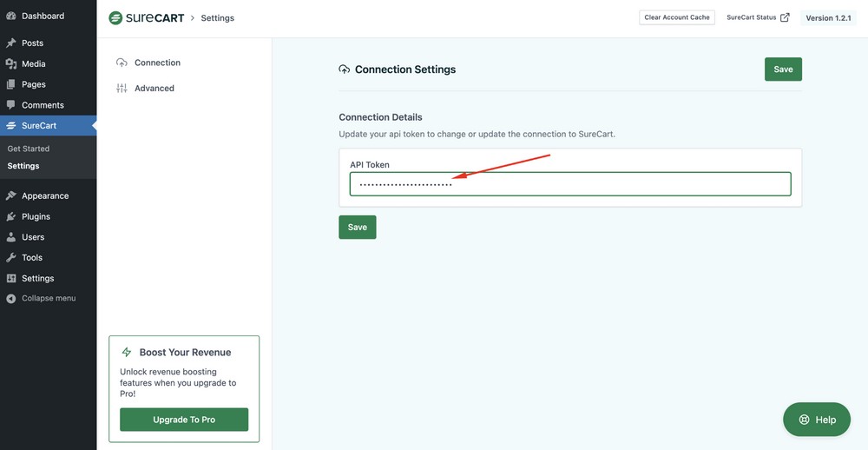The height and width of the screenshot is (450, 868).
Task: Click the Dashboard gauge icon
Action: point(11,16)
